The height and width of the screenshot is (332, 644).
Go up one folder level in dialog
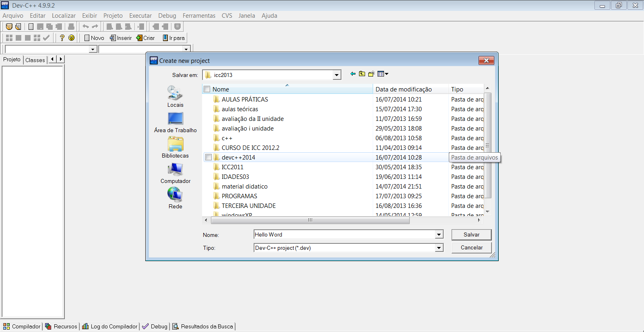(x=362, y=74)
